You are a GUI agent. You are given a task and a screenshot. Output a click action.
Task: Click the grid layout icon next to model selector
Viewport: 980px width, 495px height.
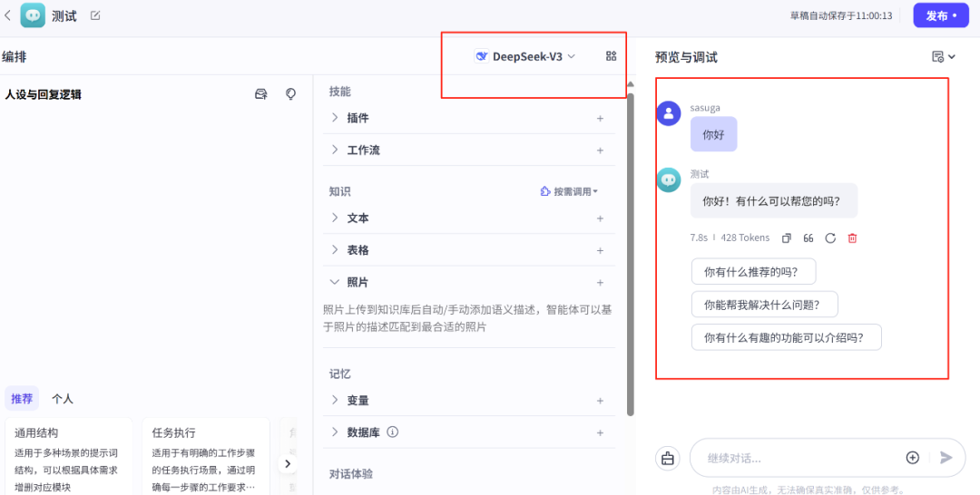point(612,56)
